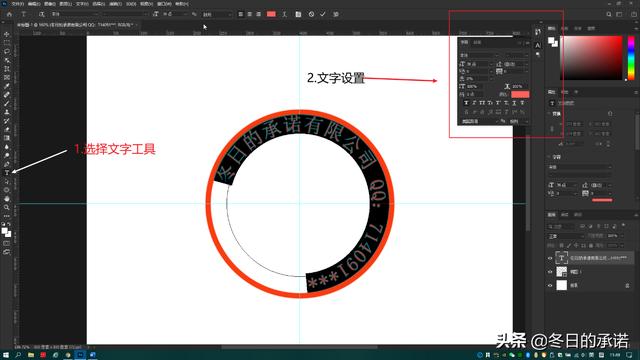Toggle layer filtering switch in Layers panel

(623, 225)
